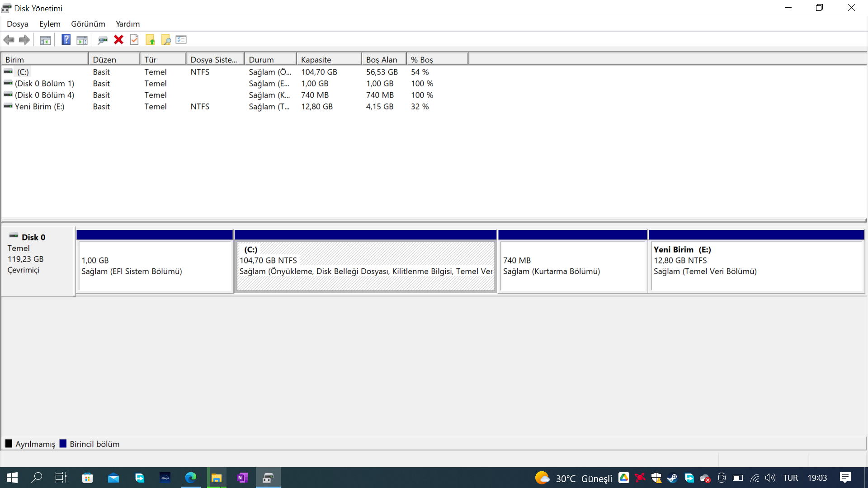Open the Görünüm menu
868x488 pixels.
pos(88,24)
